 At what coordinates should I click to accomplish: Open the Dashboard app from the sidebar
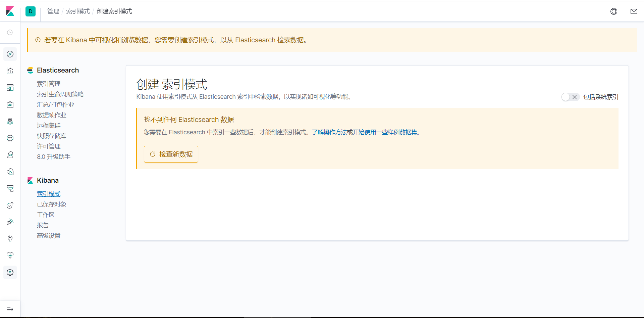(x=10, y=88)
